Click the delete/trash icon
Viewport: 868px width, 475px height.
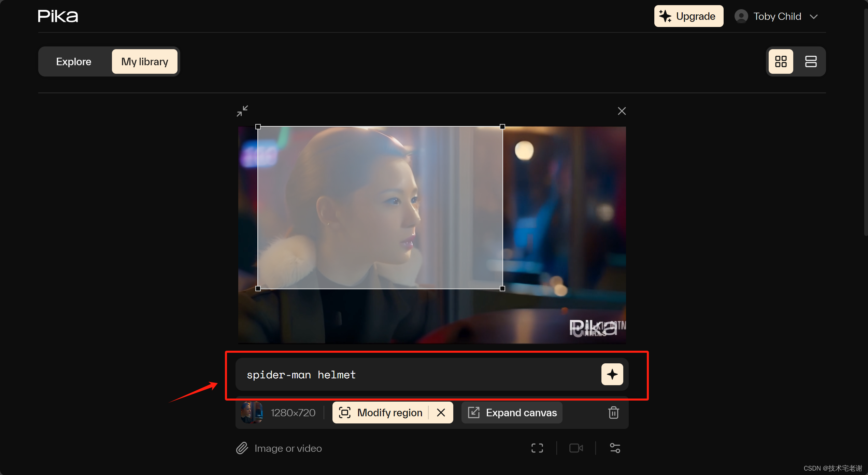[x=614, y=413]
